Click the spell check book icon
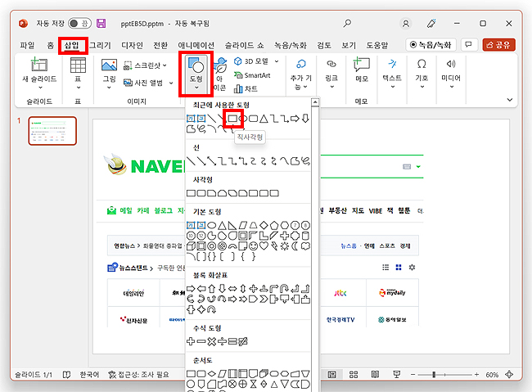 tap(66, 375)
